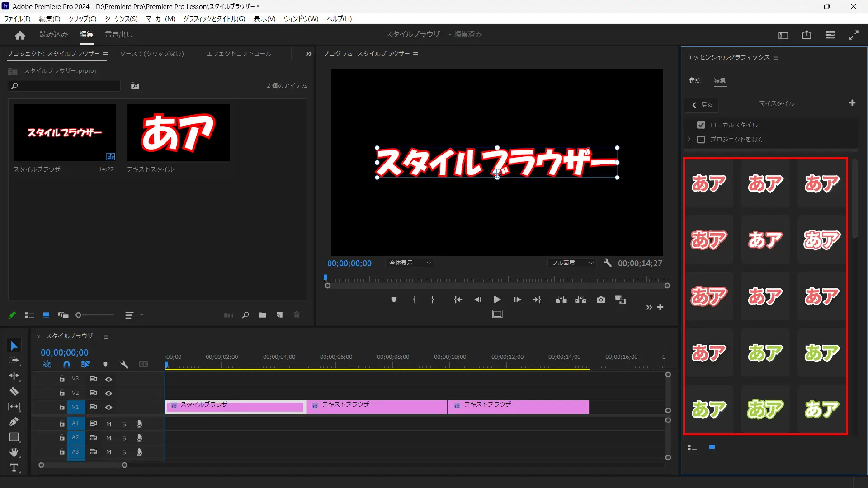
Task: Select the first テキストブラウザー clip
Action: point(377,407)
